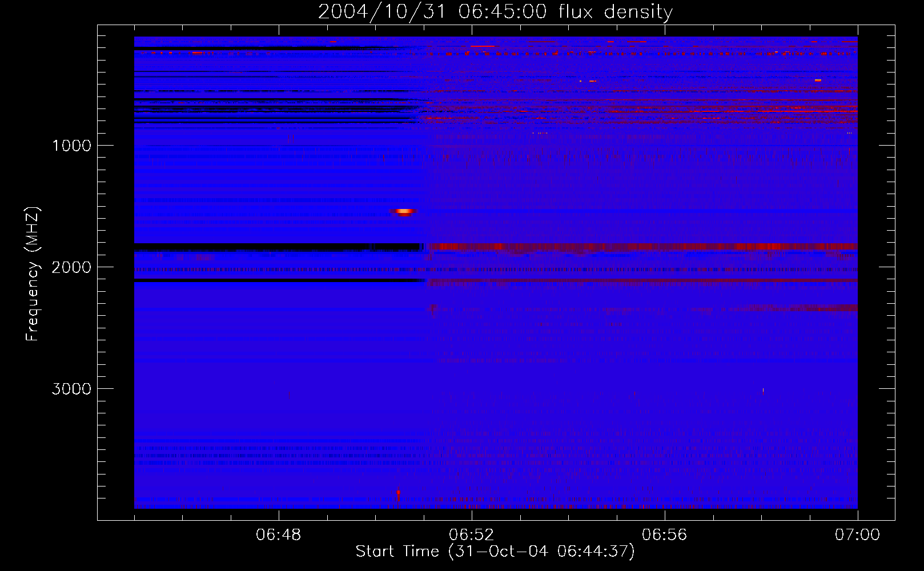Click the bright yellow-red burst near 1500 MHz
924x571 pixels.
(x=404, y=211)
